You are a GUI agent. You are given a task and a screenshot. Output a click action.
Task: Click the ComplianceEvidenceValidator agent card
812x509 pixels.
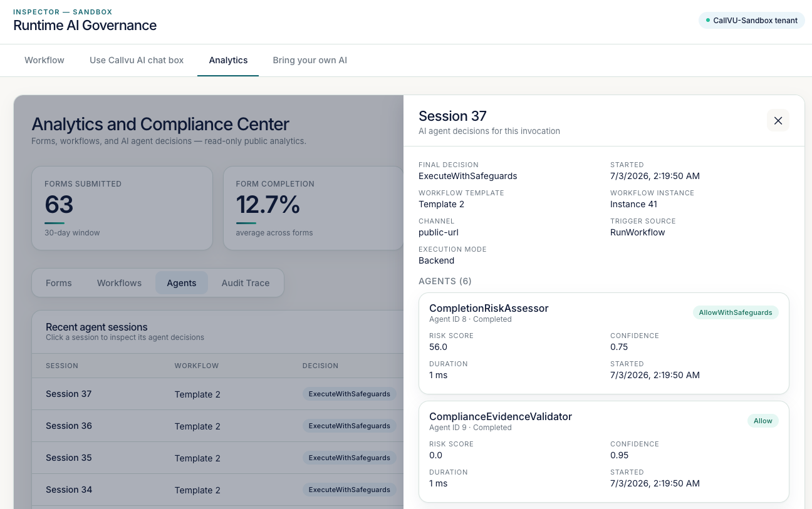[604, 451]
